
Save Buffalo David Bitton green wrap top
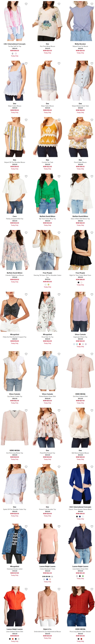[59, 176]
